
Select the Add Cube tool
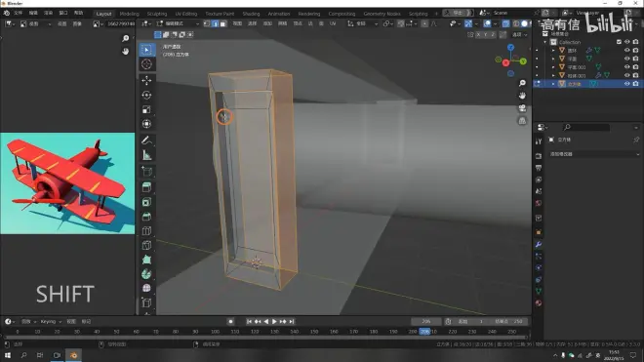coord(146,172)
